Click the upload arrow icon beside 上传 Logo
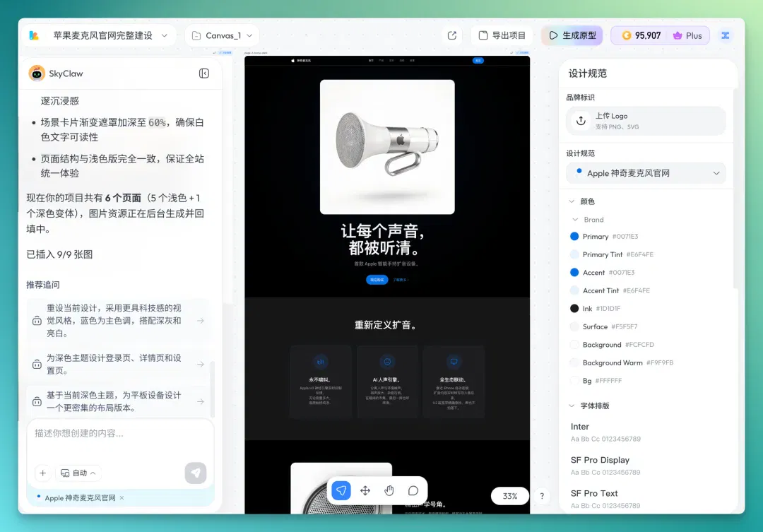The height and width of the screenshot is (532, 763). (581, 121)
